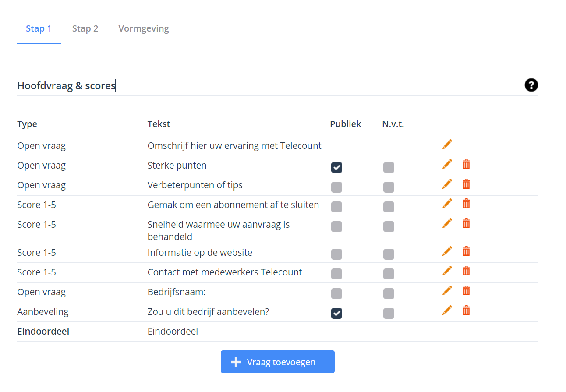Edit the 'Omschrijf hier uw ervaring' question

447,145
